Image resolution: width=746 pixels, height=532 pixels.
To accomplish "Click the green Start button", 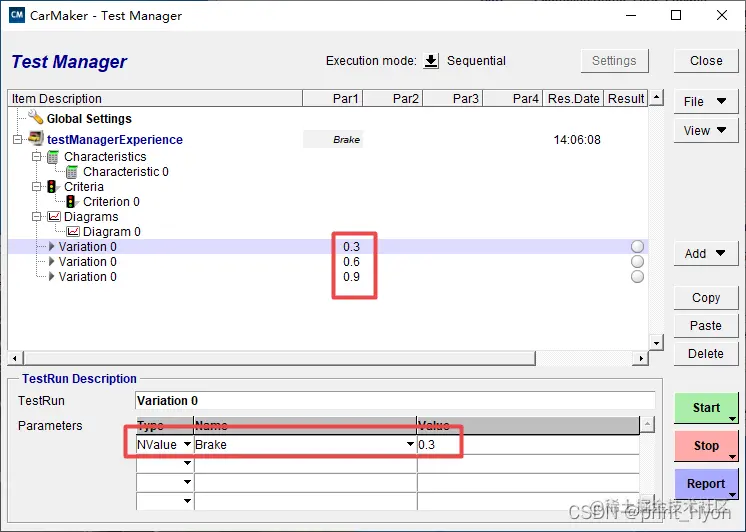I will tap(706, 408).
